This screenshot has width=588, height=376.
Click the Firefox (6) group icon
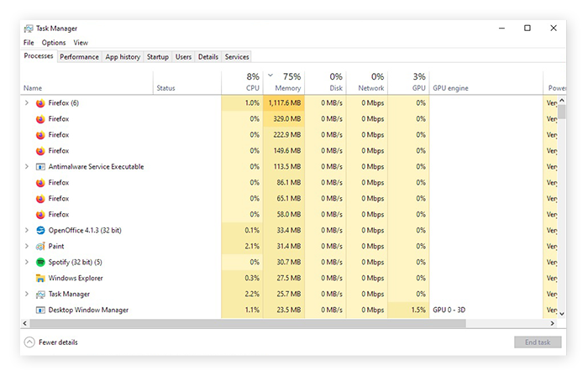(40, 102)
